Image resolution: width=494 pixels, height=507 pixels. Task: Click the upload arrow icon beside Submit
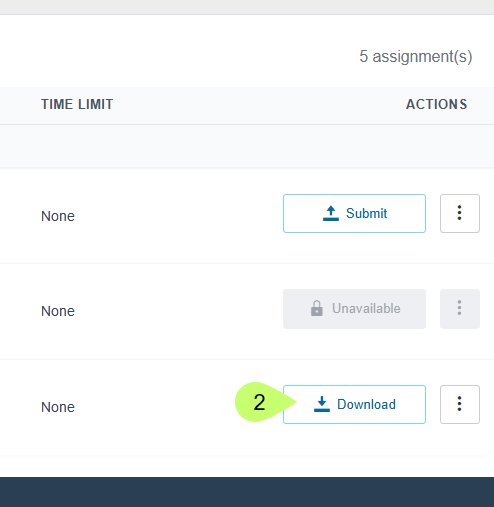[x=331, y=213]
